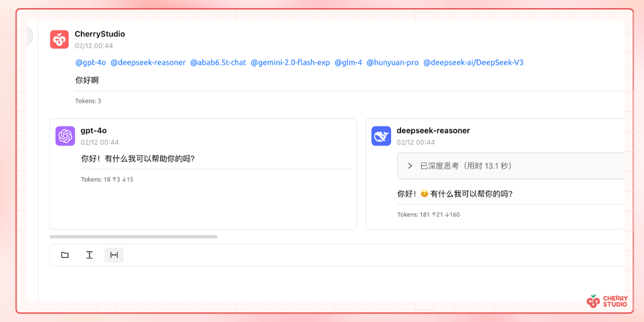Click gpt-4o reply 你好！有什么我可以帮助你的吗？
Viewport: 644px width, 322px height.
pyautogui.click(x=138, y=159)
